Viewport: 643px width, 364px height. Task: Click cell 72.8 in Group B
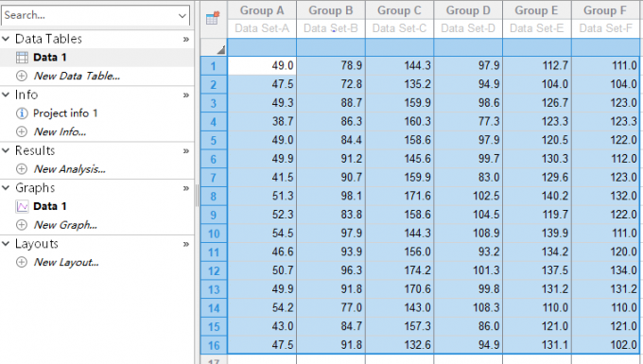(x=331, y=84)
